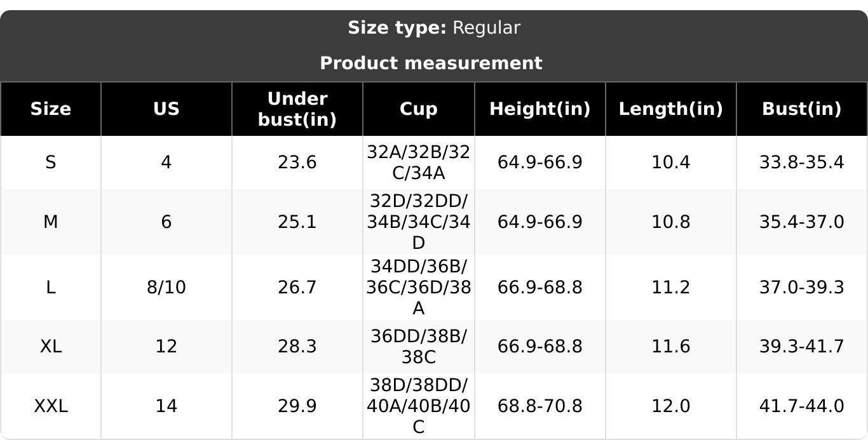This screenshot has height=440, width=868.
Task: Select the bust range 41.7-44.0 cell
Action: [x=801, y=406]
